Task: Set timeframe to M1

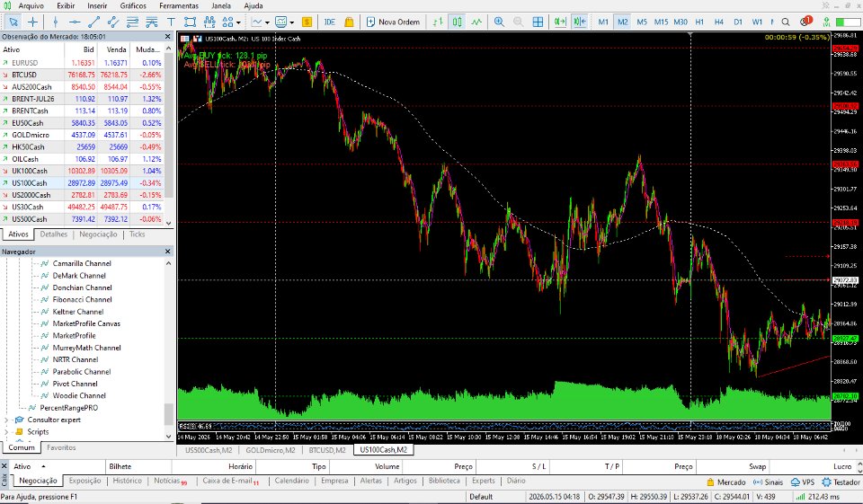Action: 603,22
